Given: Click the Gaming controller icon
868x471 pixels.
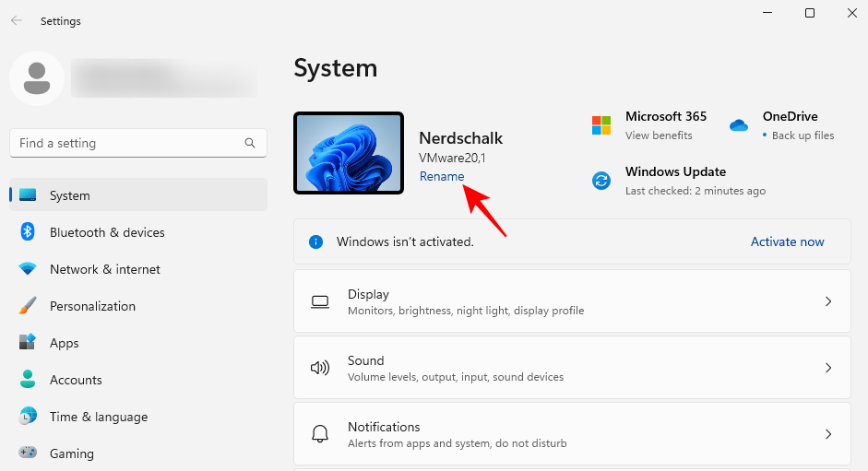Looking at the screenshot, I should pos(28,453).
